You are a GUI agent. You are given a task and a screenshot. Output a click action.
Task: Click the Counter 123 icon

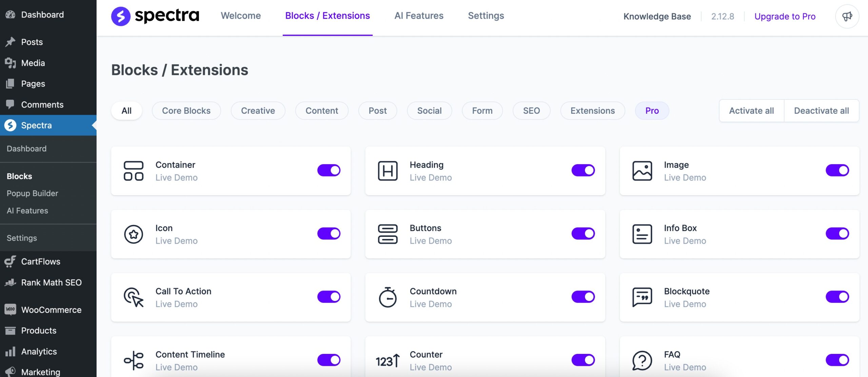click(388, 360)
